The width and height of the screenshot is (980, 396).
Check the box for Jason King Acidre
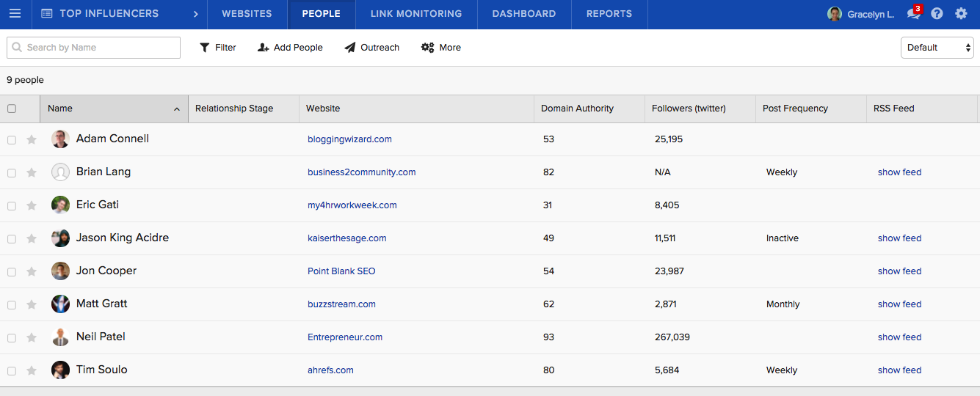coord(12,239)
